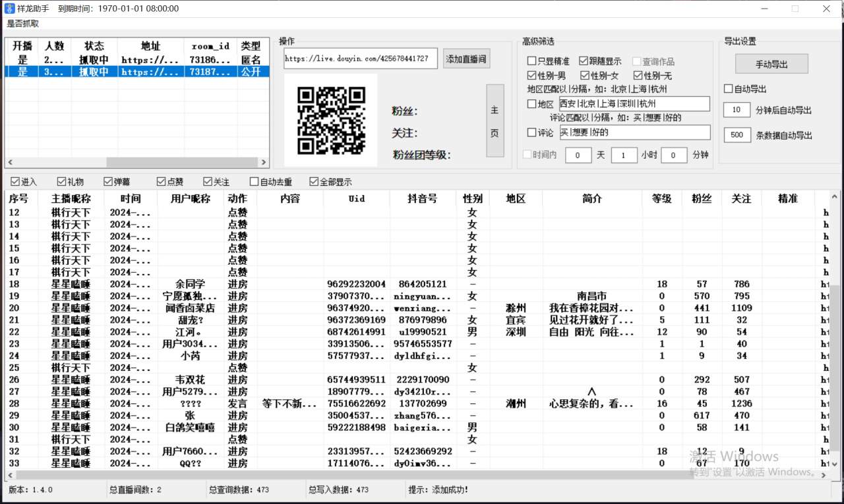This screenshot has height=504, width=844.
Task: Click the 抖音号 column header
Action: 423,198
